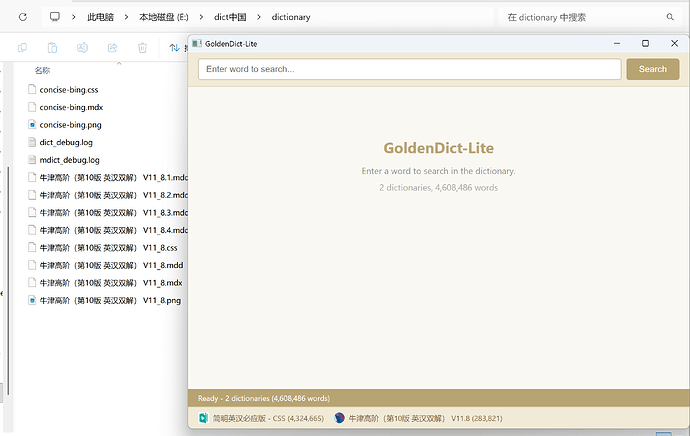Click the concise-bing.css file icon

point(32,90)
